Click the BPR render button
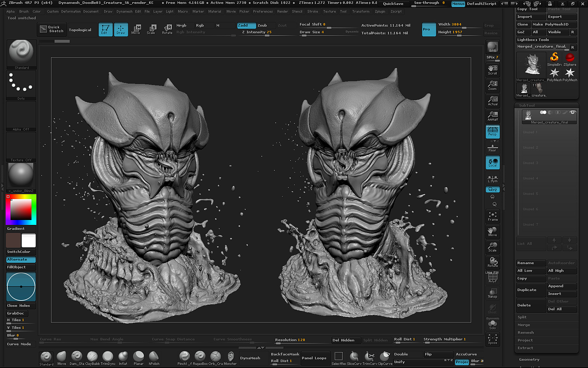The image size is (588, 368). (492, 47)
